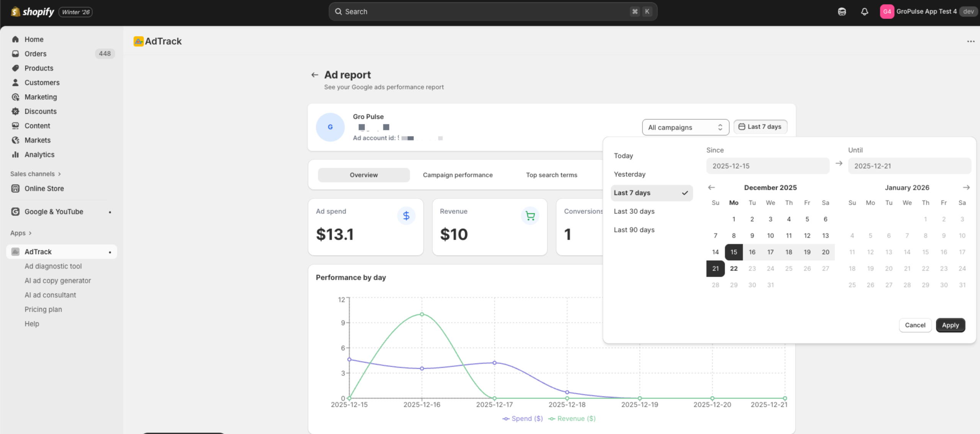980x434 pixels.
Task: Go to previous month in calendar
Action: click(x=711, y=187)
